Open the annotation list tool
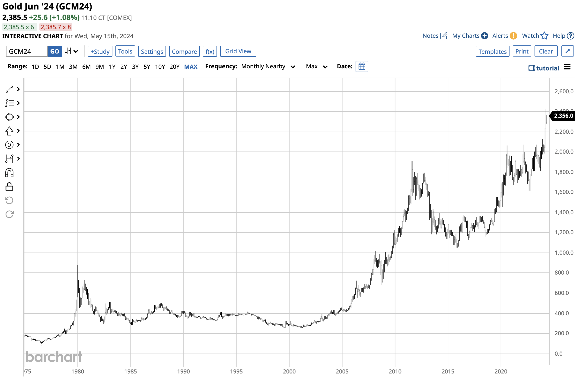The width and height of the screenshot is (586, 392). coord(9,103)
